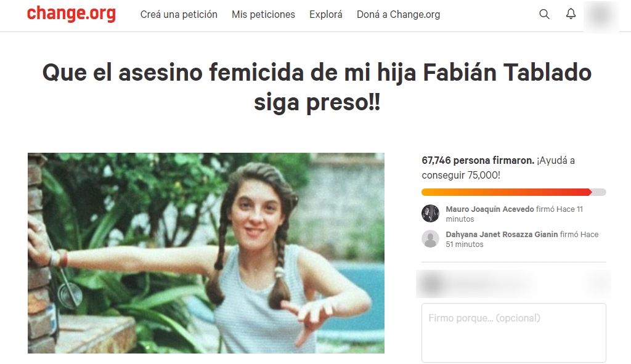This screenshot has height=364, width=631.
Task: Click the change.org logo
Action: point(71,14)
